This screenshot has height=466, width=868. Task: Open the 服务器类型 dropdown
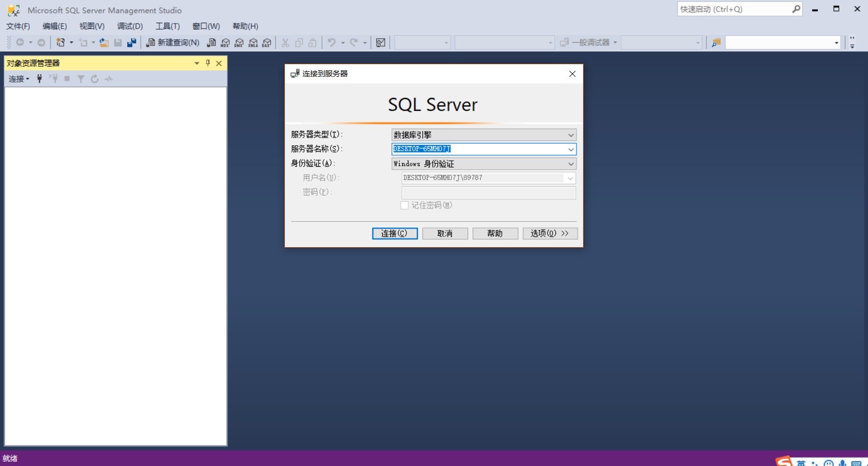[570, 135]
